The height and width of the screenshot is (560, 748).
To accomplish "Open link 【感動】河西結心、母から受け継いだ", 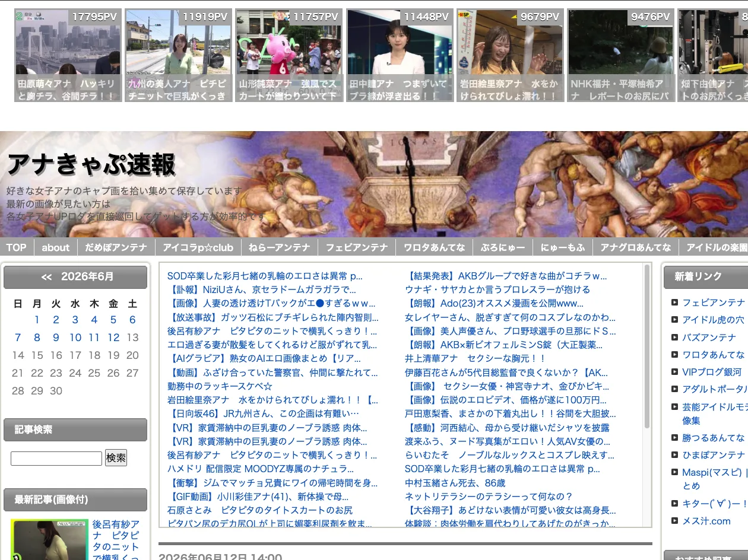I will click(507, 428).
